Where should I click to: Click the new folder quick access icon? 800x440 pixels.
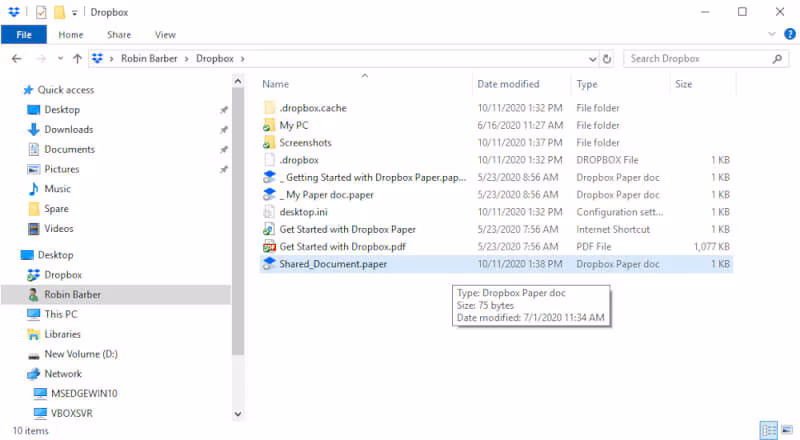(60, 12)
